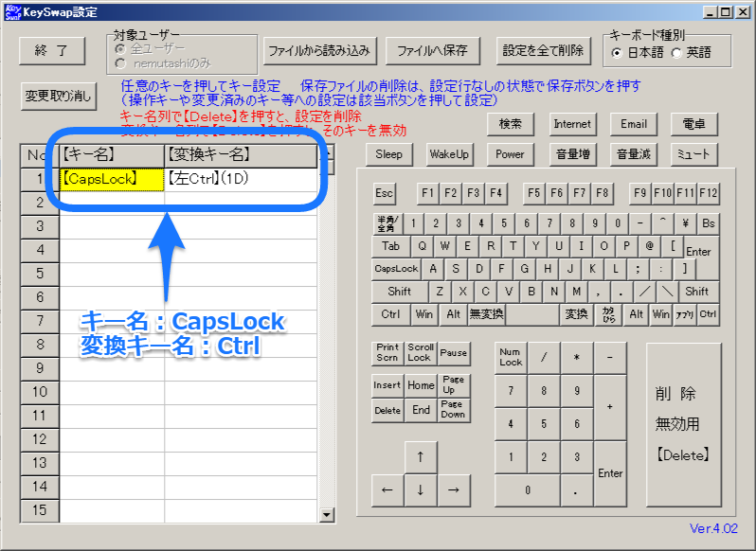Viewport: 756px width, 551px height.
Task: Click the 変換 key
Action: click(577, 314)
